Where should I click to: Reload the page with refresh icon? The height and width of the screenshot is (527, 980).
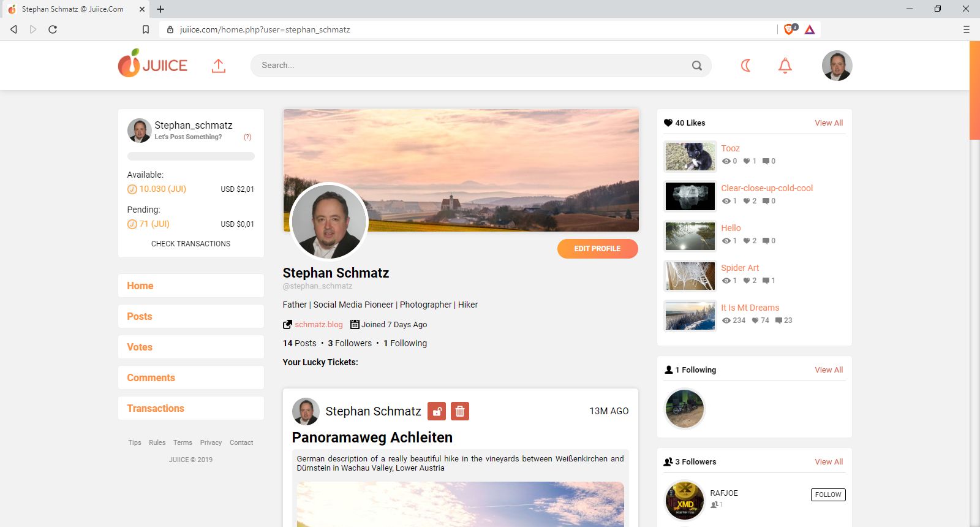tap(53, 29)
